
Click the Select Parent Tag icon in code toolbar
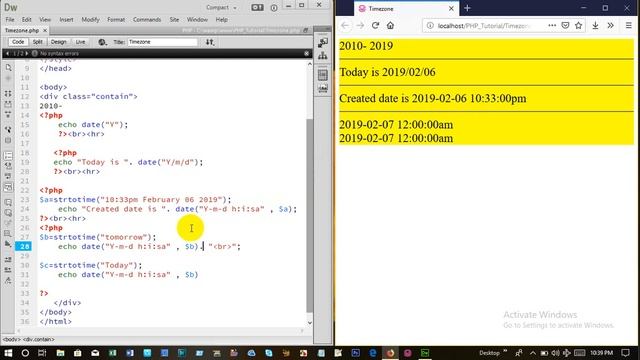click(8, 129)
